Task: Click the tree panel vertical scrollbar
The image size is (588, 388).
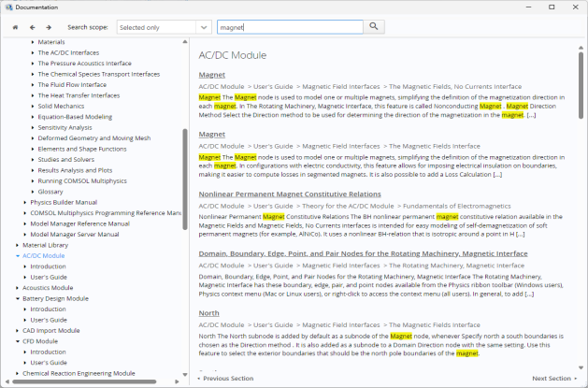Action: point(185,159)
